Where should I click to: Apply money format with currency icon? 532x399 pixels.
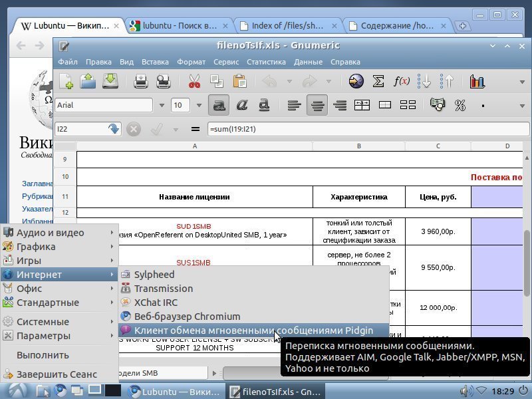click(438, 104)
